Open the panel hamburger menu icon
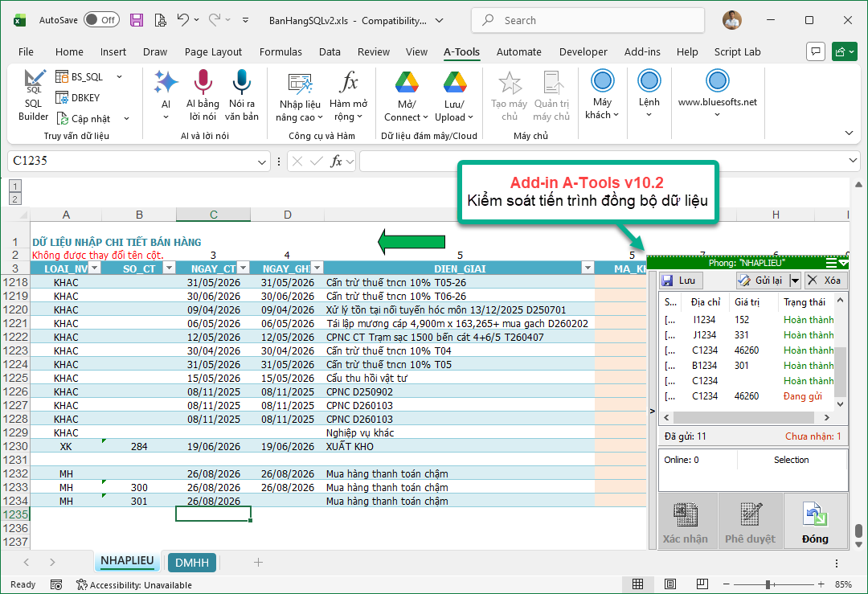Image resolution: width=868 pixels, height=594 pixels. (831, 262)
